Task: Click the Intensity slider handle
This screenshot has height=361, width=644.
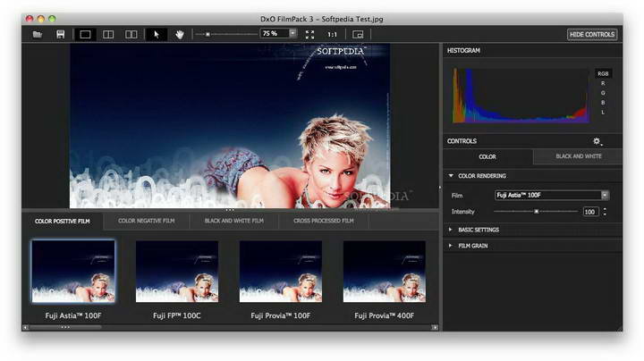Action: [x=537, y=212]
